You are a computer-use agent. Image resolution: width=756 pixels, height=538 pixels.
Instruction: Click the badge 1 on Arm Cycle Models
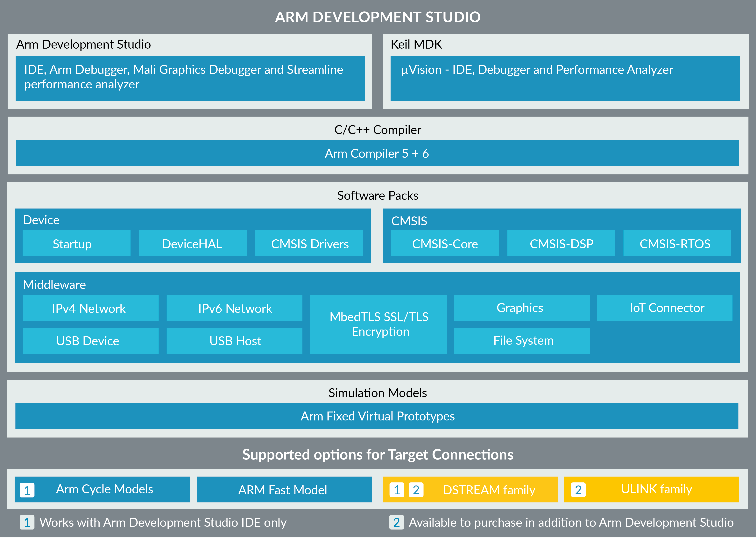27,490
